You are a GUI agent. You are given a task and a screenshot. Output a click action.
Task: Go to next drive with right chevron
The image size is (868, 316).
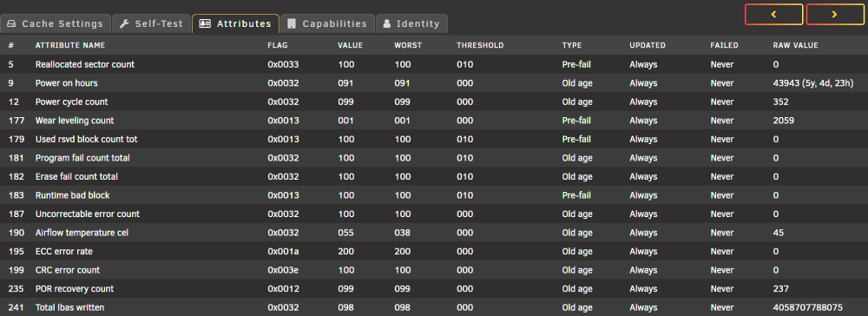835,15
